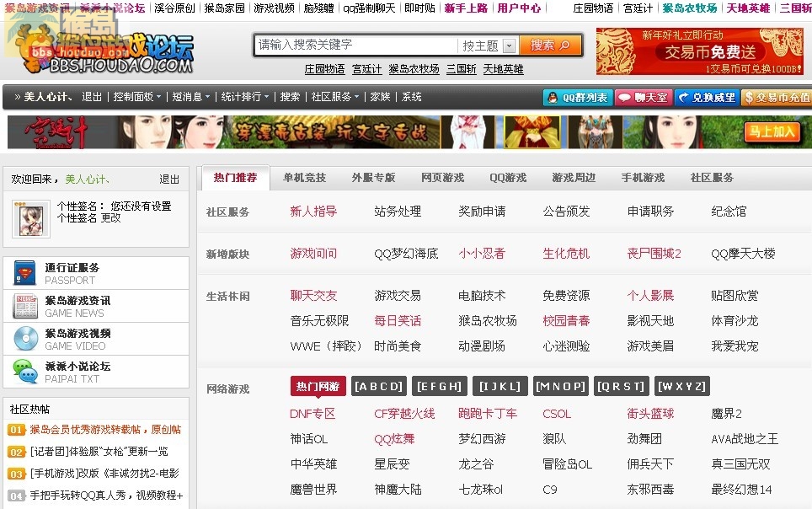The height and width of the screenshot is (509, 812).
Task: Open the QQ群列表 penguin button
Action: 578,98
